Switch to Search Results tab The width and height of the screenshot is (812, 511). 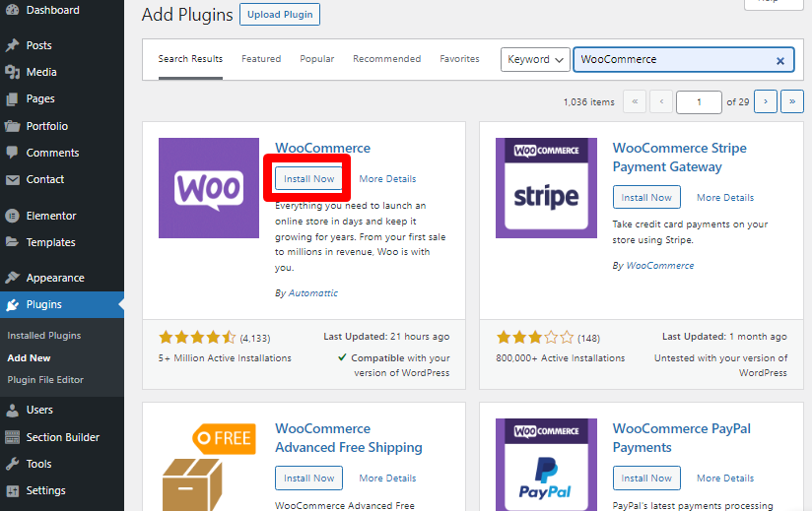(190, 59)
